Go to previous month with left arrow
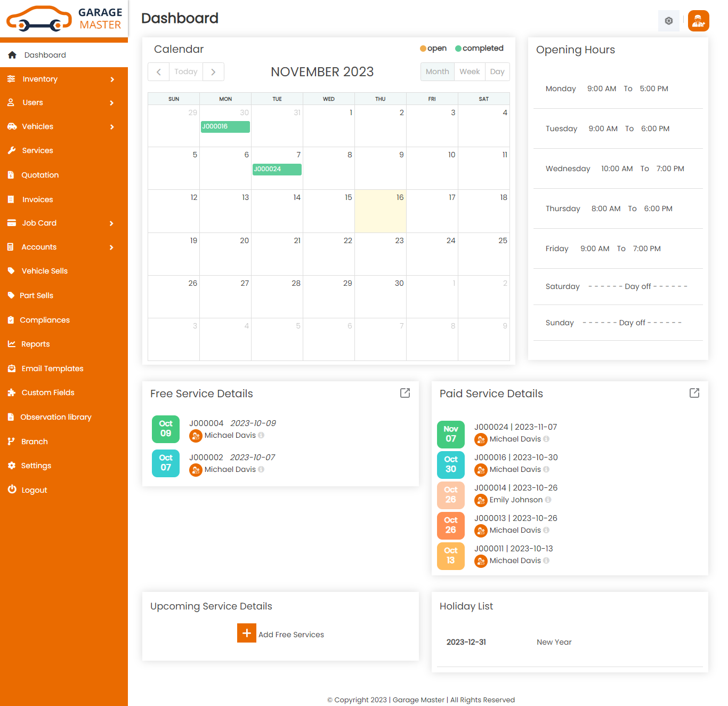The height and width of the screenshot is (706, 728). (158, 72)
